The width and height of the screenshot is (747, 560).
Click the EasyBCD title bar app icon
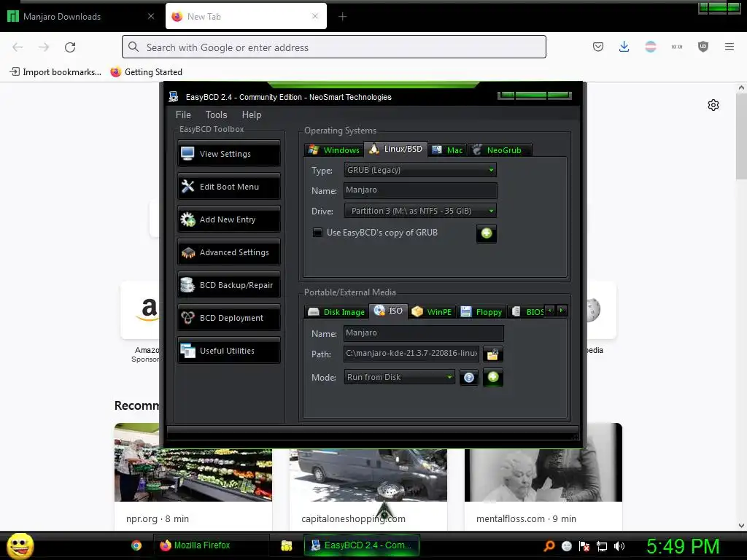[x=174, y=97]
